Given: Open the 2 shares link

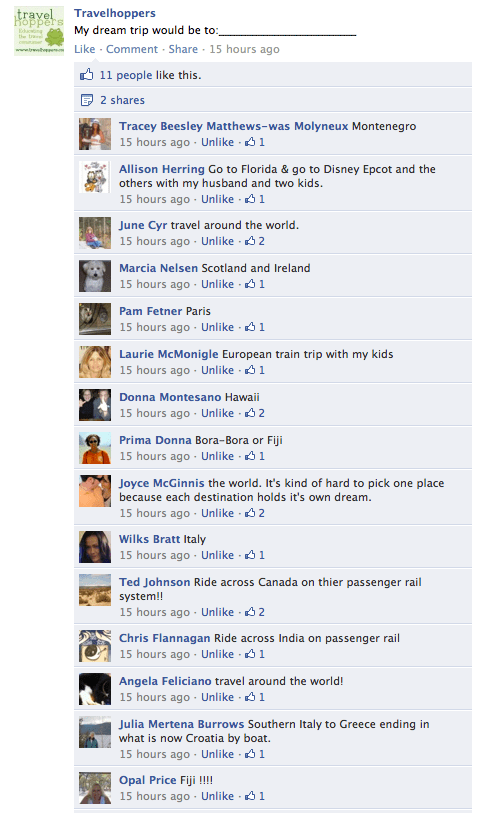Looking at the screenshot, I should point(122,100).
